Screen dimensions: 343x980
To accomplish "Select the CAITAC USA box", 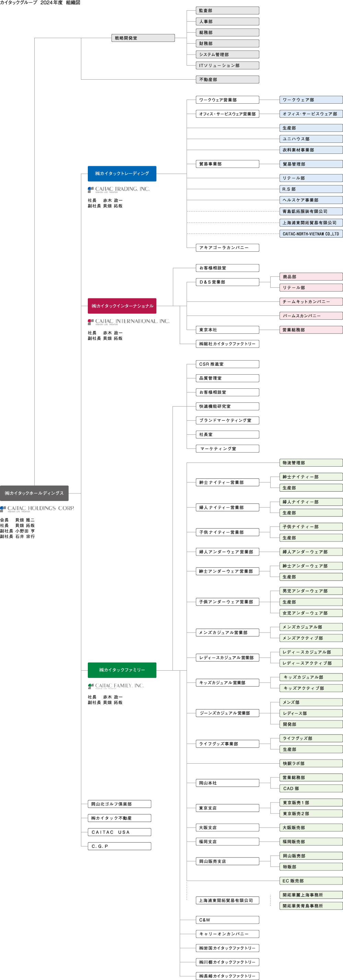I will [x=119, y=832].
